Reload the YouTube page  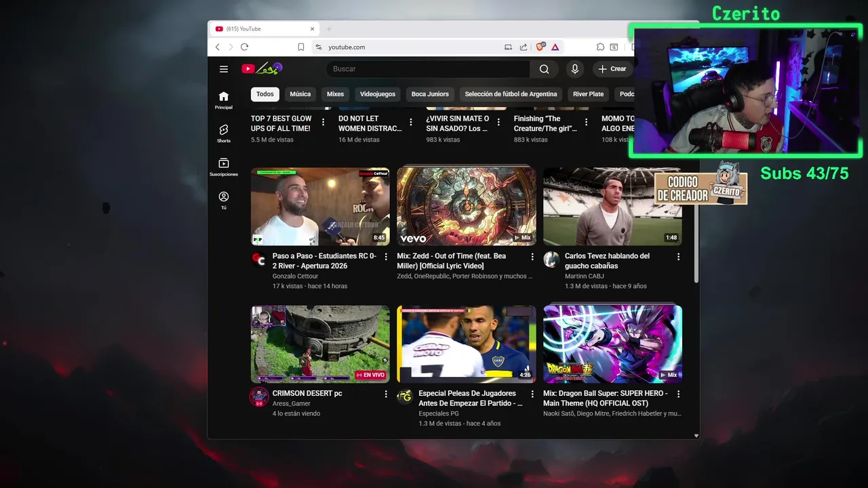pos(244,47)
